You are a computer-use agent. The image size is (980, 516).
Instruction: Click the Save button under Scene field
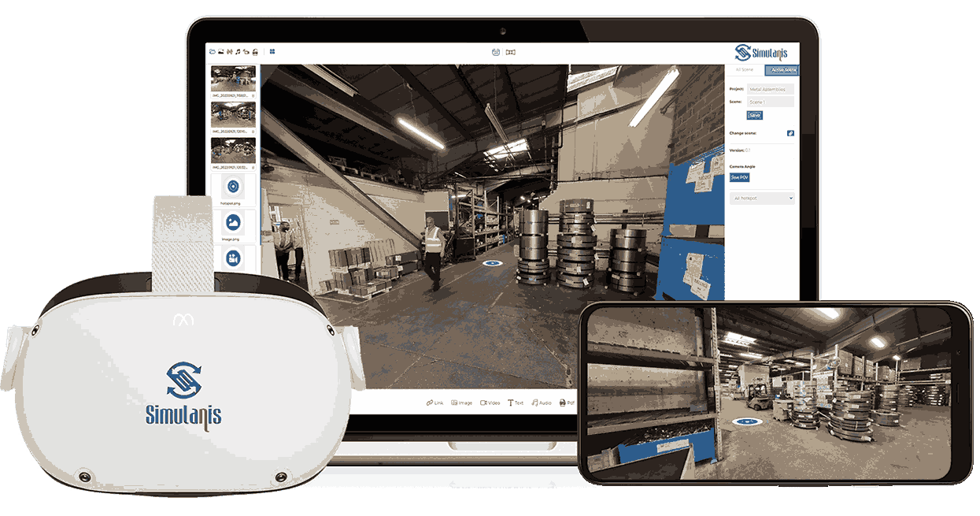tap(754, 114)
